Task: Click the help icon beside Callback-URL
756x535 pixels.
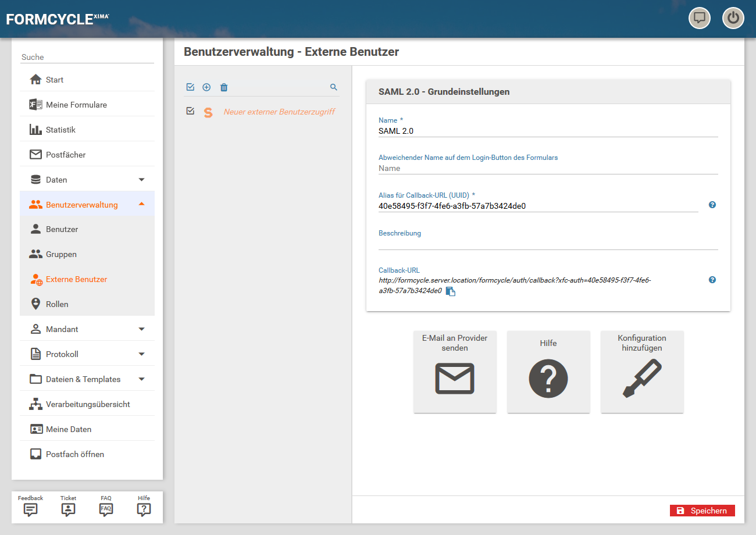Action: point(712,280)
